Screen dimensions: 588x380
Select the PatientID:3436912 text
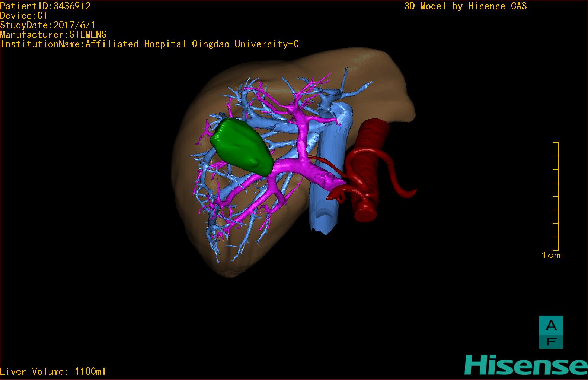[45, 6]
